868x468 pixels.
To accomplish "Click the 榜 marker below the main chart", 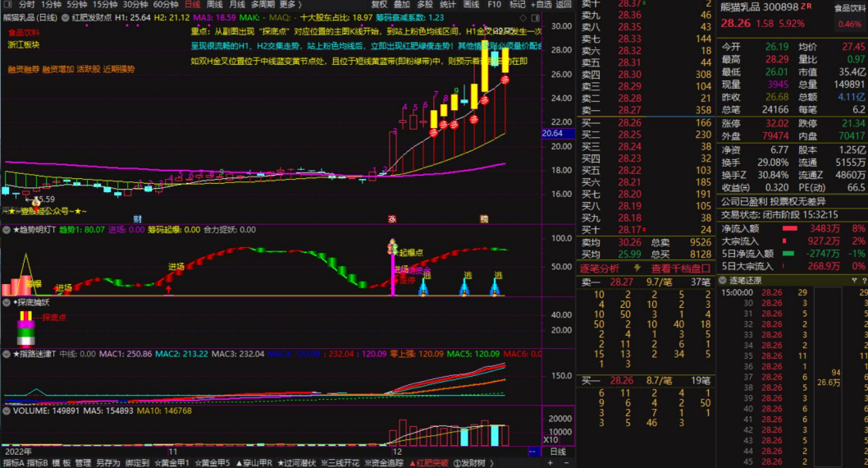I will tap(484, 219).
